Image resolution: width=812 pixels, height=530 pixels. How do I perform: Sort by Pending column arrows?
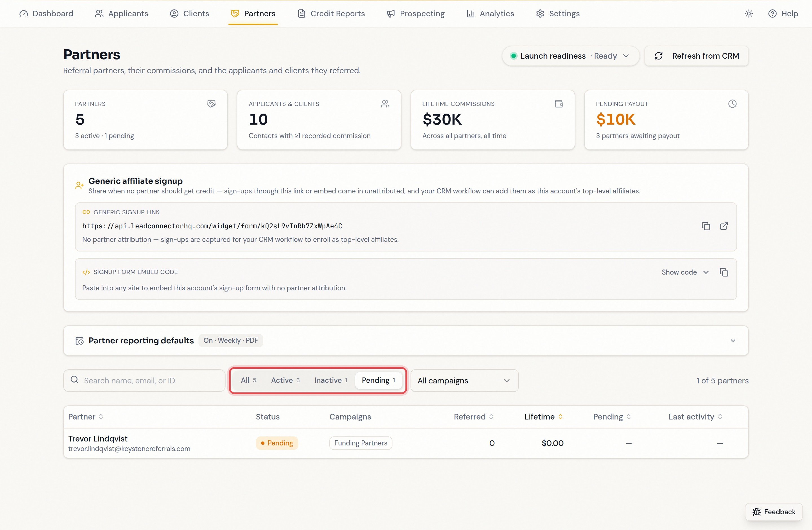tap(629, 417)
